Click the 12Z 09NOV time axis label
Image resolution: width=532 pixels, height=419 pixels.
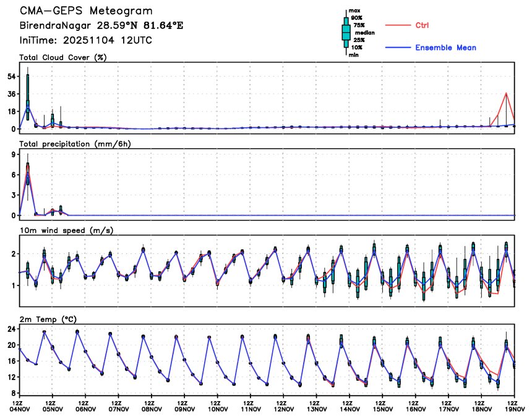[184, 406]
